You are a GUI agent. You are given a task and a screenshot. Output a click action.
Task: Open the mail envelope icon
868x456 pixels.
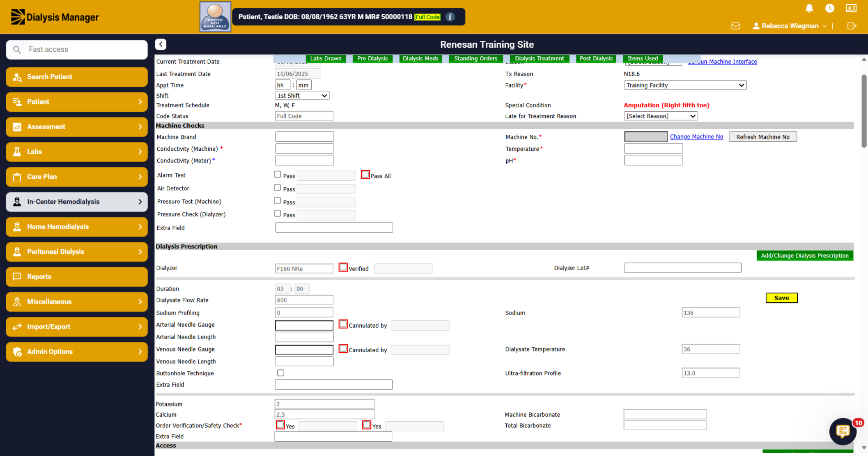735,26
